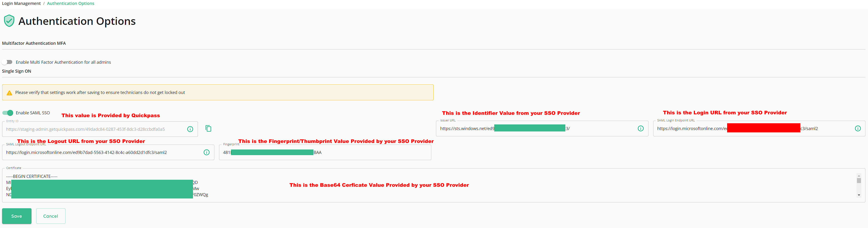The image size is (868, 228).
Task: Click into the Fingerprint field
Action: [x=371, y=152]
